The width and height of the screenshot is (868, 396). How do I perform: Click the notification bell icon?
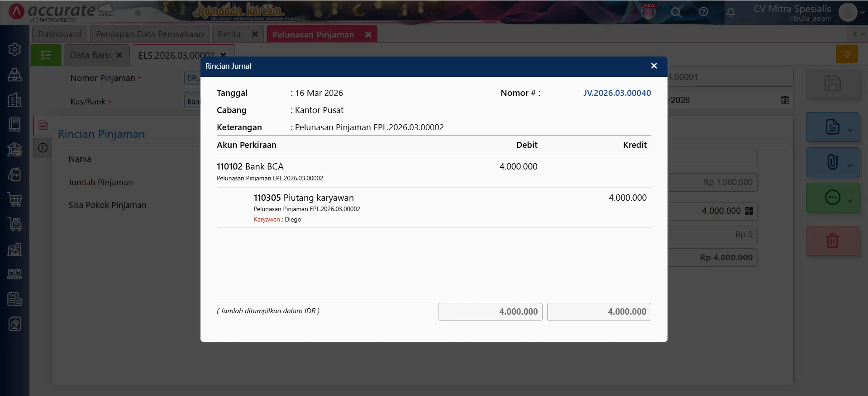tap(730, 12)
